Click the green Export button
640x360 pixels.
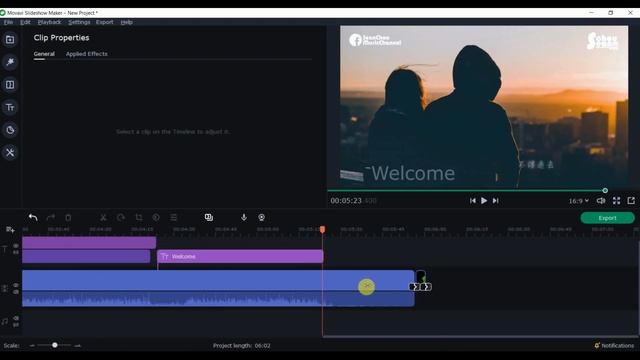(607, 218)
